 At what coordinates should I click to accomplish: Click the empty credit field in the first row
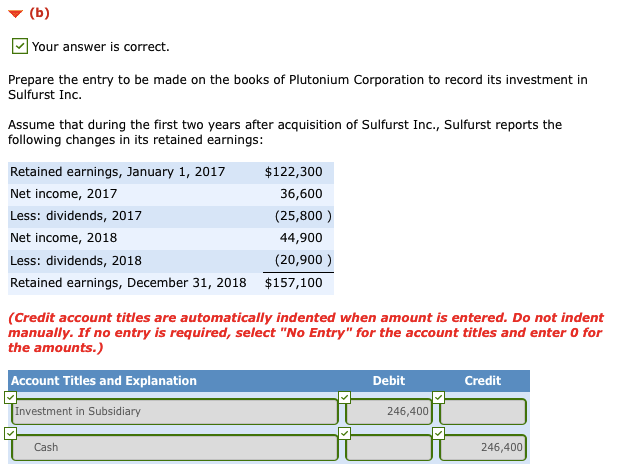pos(484,412)
